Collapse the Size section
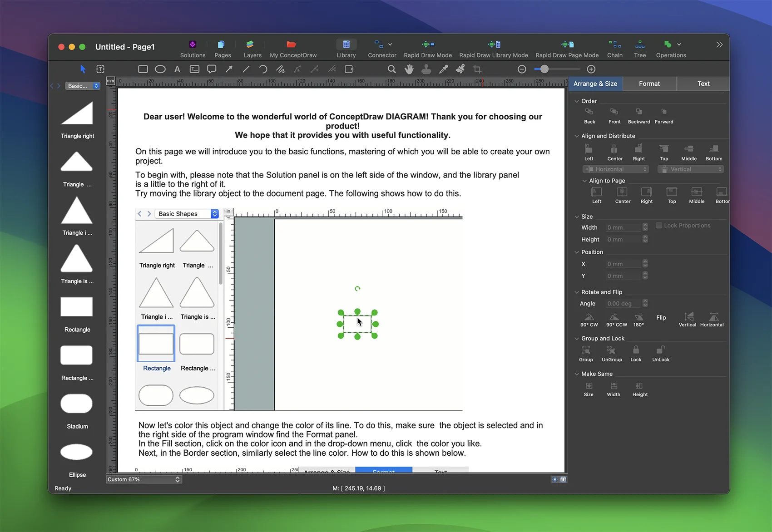The image size is (772, 532). (577, 217)
